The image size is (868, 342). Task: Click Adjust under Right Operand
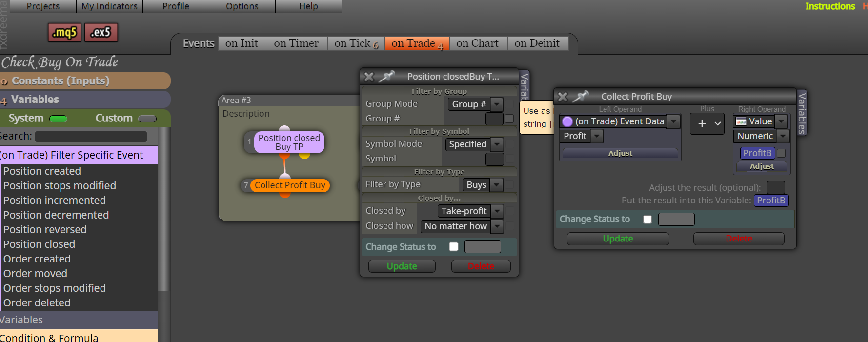762,166
